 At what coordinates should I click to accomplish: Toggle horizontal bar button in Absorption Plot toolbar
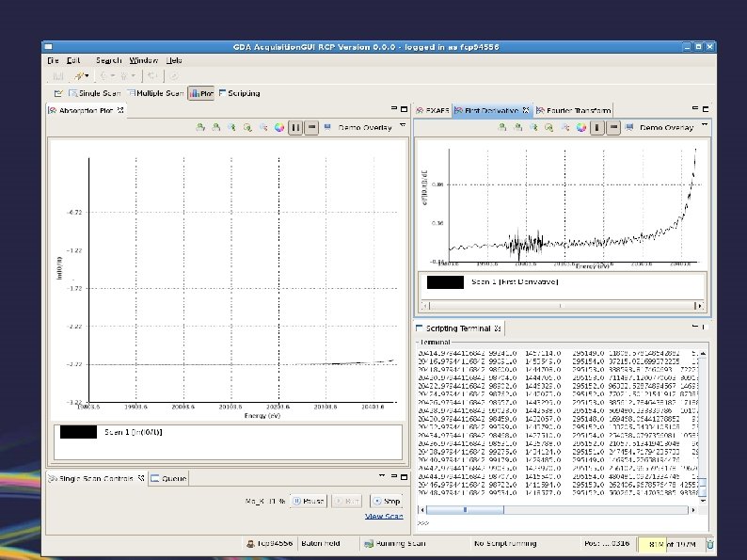(x=311, y=128)
